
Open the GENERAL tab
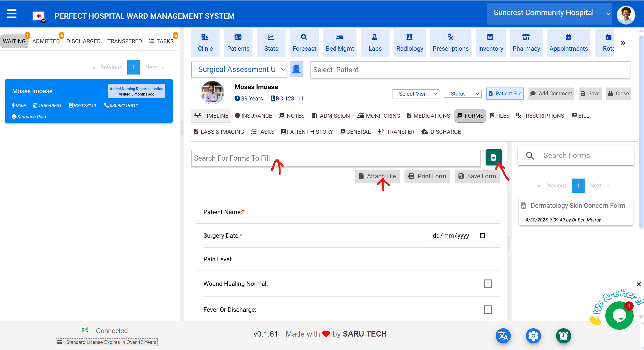tap(355, 132)
